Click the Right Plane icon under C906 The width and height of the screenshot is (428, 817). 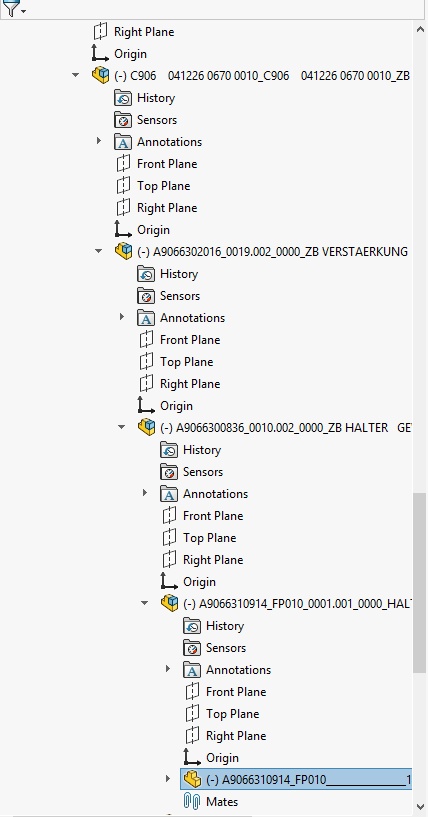123,207
